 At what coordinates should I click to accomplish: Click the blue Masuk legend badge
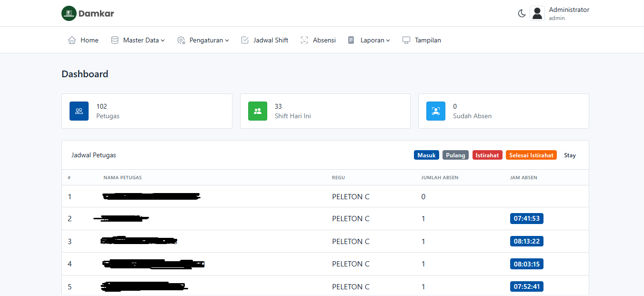(x=426, y=155)
